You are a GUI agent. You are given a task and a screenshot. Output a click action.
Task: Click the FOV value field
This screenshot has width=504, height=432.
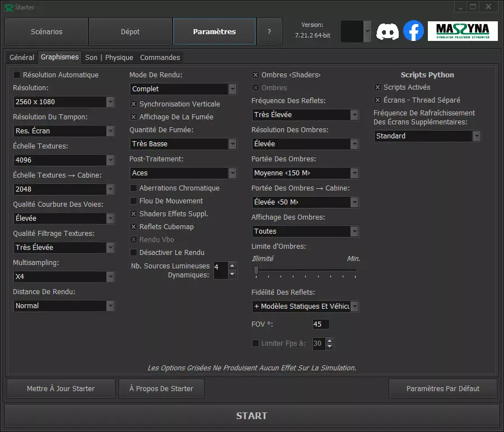click(321, 324)
